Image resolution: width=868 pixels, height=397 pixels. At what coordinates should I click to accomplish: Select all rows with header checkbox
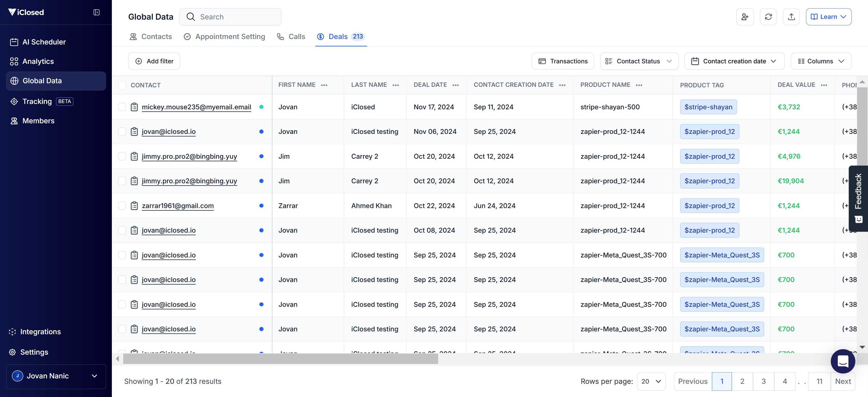pos(122,85)
